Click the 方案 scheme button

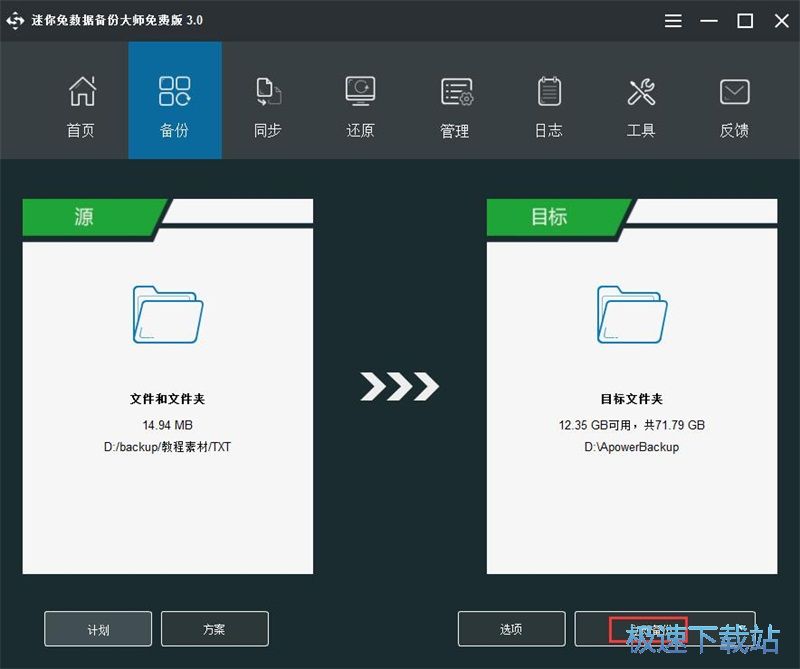click(214, 629)
